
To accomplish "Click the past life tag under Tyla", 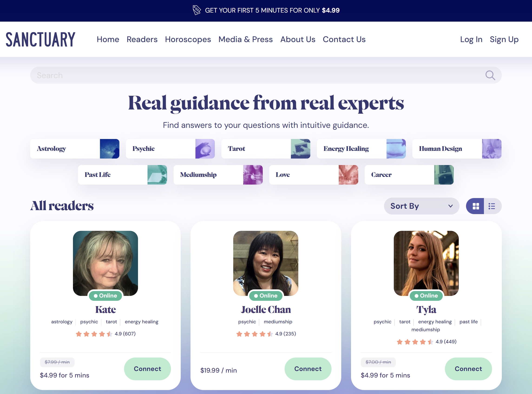I will pos(469,322).
